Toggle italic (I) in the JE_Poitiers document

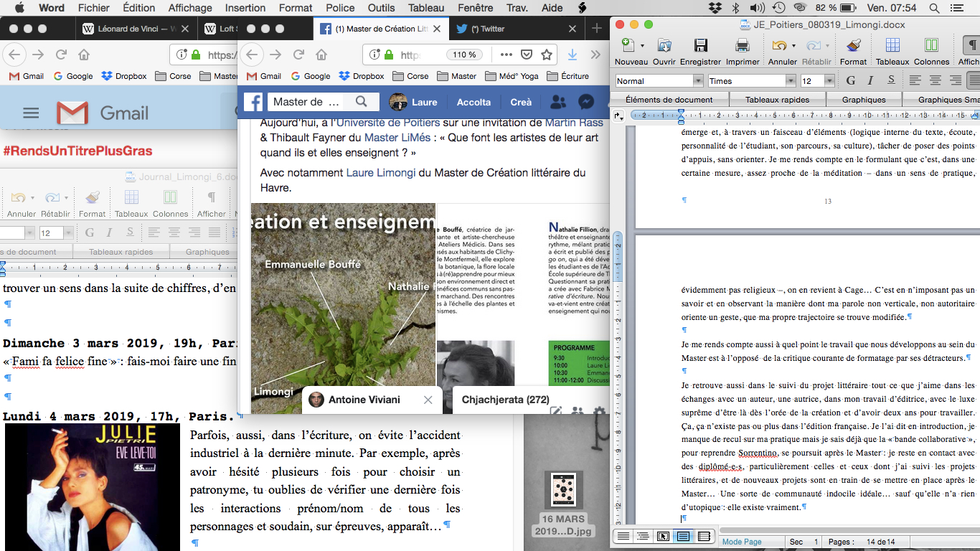click(x=870, y=80)
